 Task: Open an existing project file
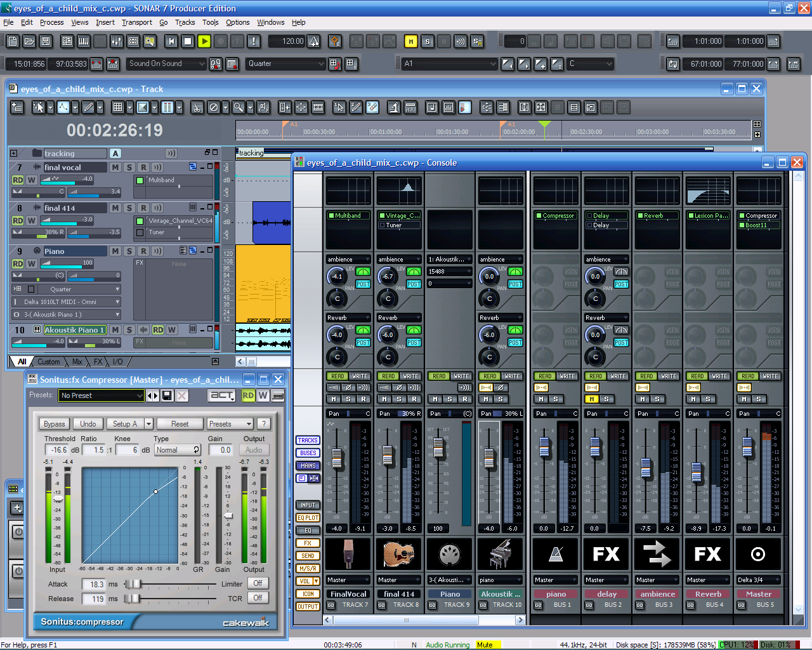29,41
